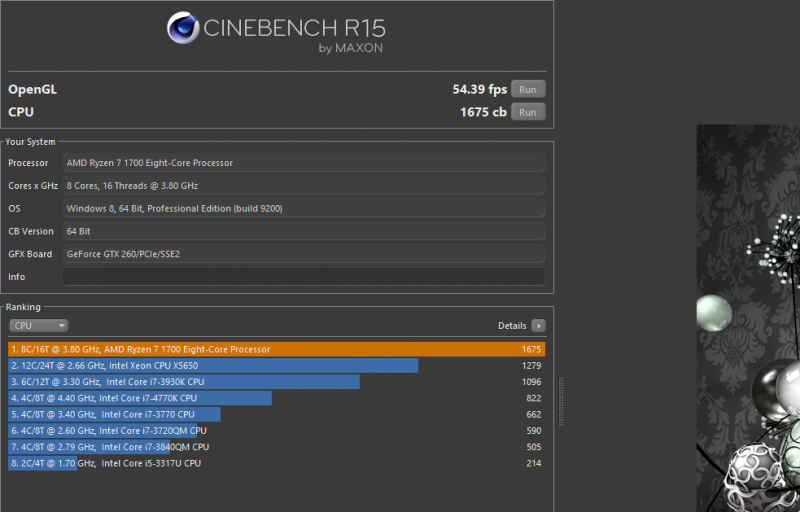
Task: Select ranking row Intel Core i7-3930K
Action: point(277,382)
